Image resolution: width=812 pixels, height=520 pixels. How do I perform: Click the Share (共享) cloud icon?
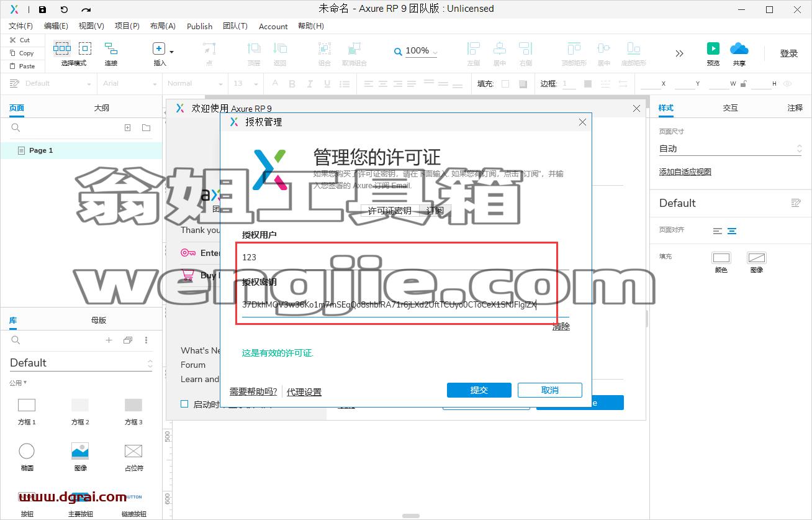739,48
